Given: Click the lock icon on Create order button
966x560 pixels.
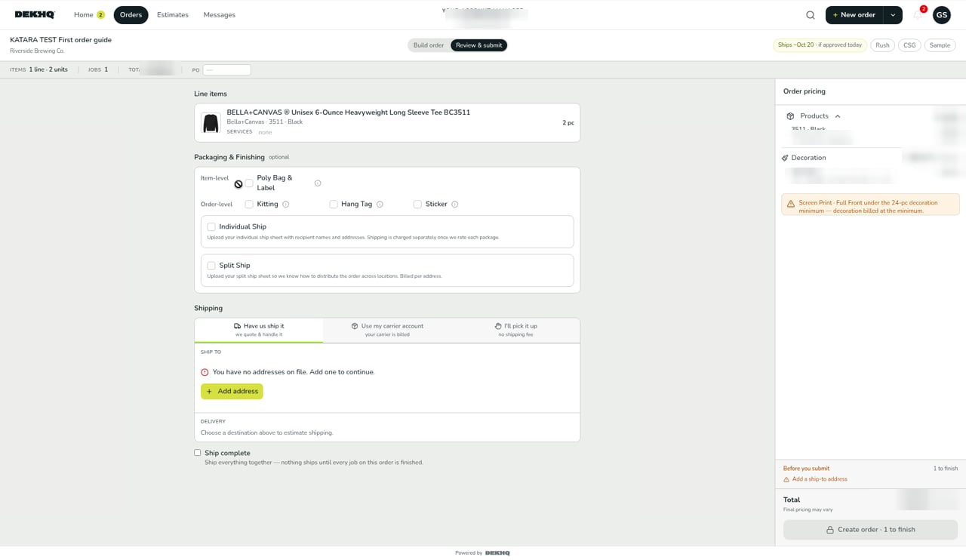Looking at the screenshot, I should (830, 530).
